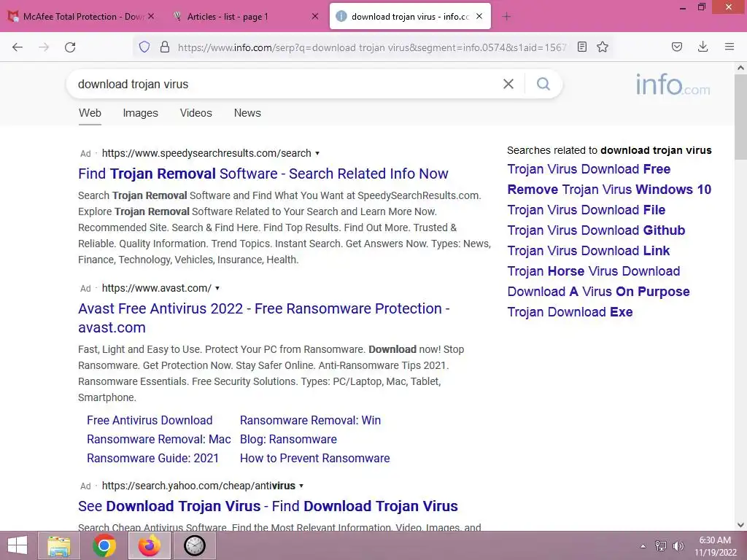This screenshot has height=560, width=747.
Task: Open Ransomware Removal: Win sublink
Action: point(310,420)
